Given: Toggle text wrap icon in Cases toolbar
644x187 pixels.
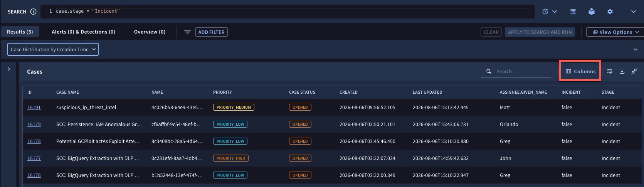Looking at the screenshot, I should pos(610,71).
